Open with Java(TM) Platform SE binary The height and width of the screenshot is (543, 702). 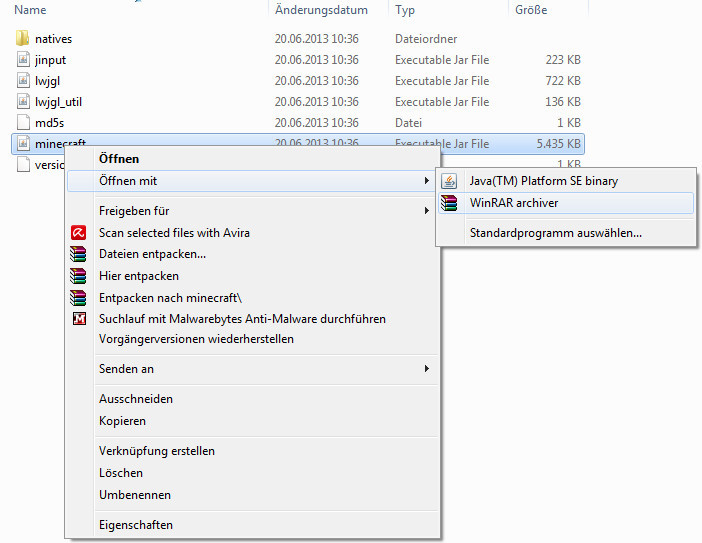pos(544,181)
